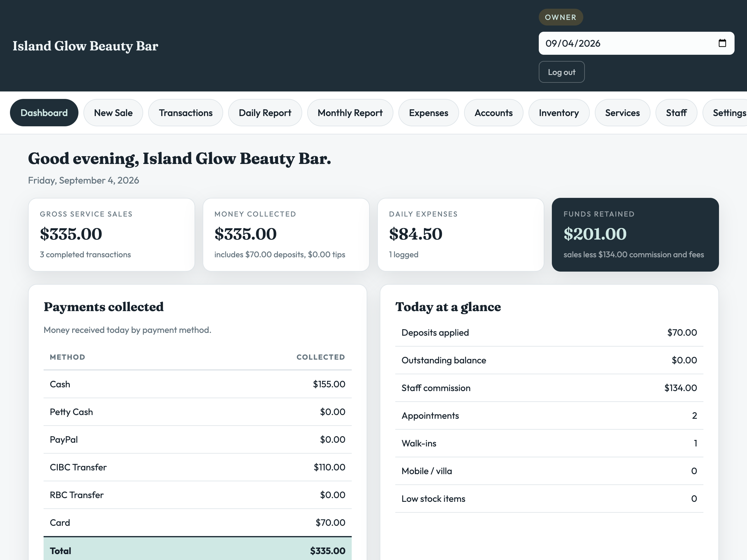Click the Cash amount $155.00
The image size is (747, 560).
coord(329,384)
